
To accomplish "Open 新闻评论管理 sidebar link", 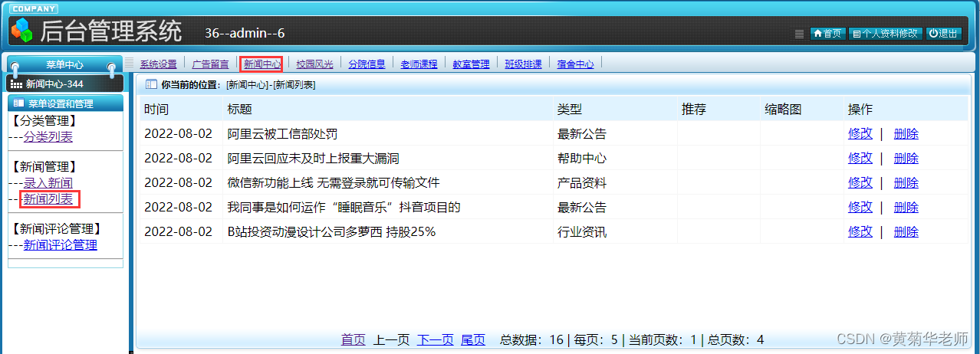I will click(60, 245).
